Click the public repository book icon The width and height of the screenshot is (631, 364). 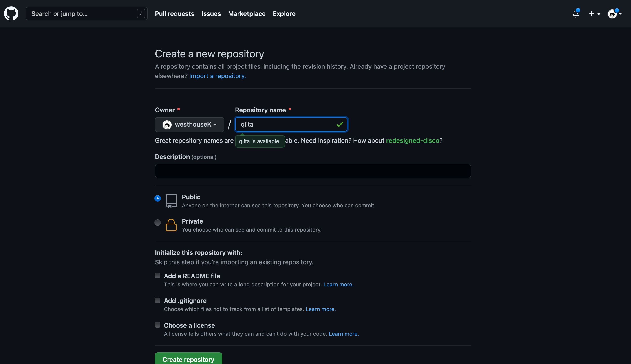click(x=171, y=201)
